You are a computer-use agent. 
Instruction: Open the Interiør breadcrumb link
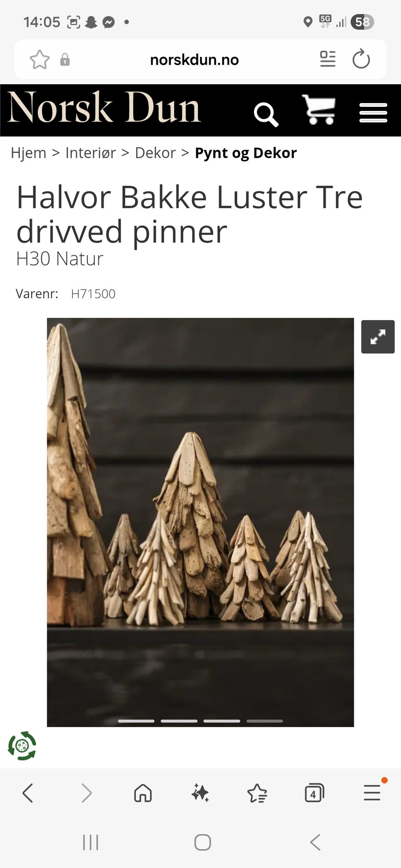91,153
